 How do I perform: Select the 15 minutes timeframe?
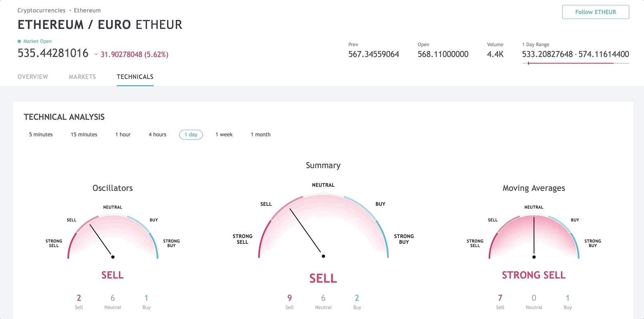(x=84, y=135)
